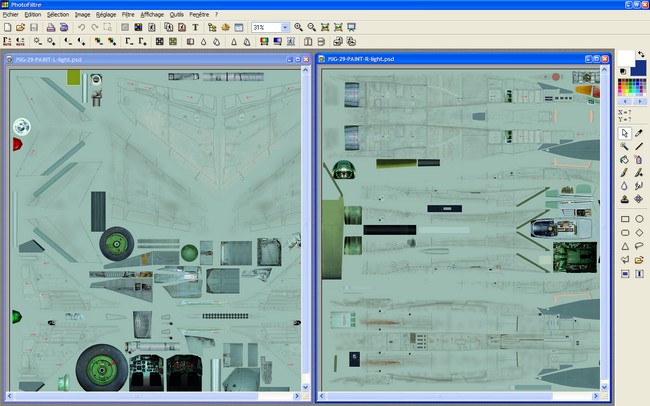Screen dimensions: 650x406
Task: Switch to full screen view icon
Action: tap(352, 27)
